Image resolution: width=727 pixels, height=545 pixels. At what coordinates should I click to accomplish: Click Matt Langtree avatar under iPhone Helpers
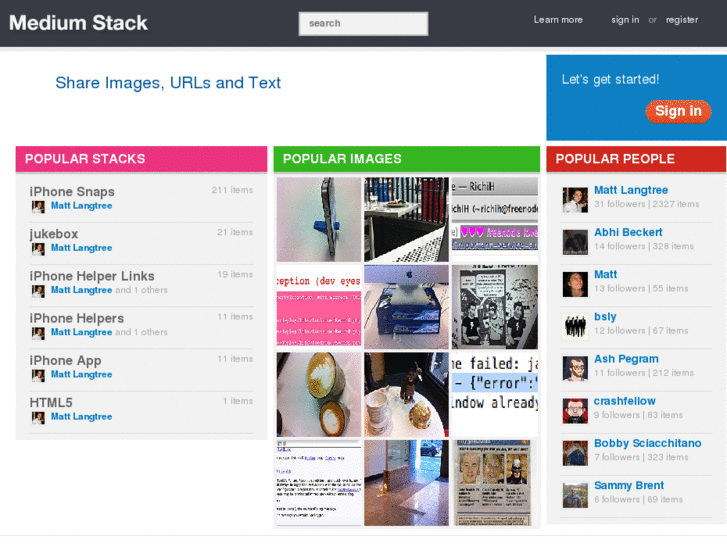(38, 333)
